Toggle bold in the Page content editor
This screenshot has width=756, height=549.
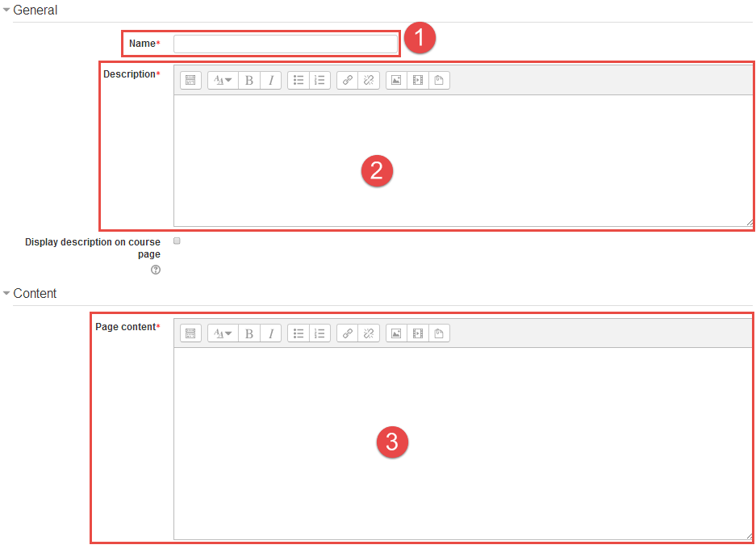249,333
